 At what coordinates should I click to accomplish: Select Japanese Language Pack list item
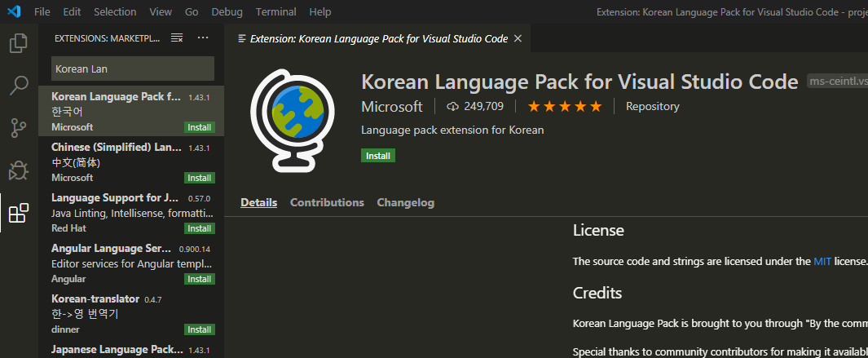[x=131, y=349]
